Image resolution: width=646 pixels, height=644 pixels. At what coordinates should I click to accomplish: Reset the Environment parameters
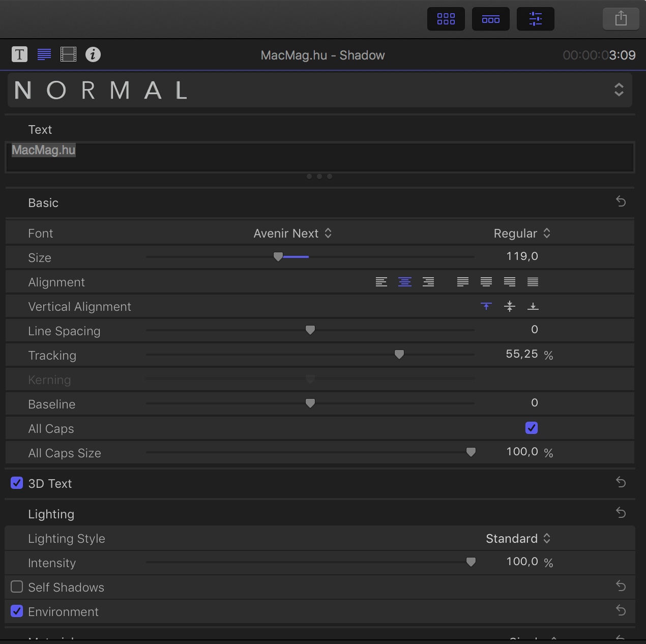pyautogui.click(x=621, y=610)
